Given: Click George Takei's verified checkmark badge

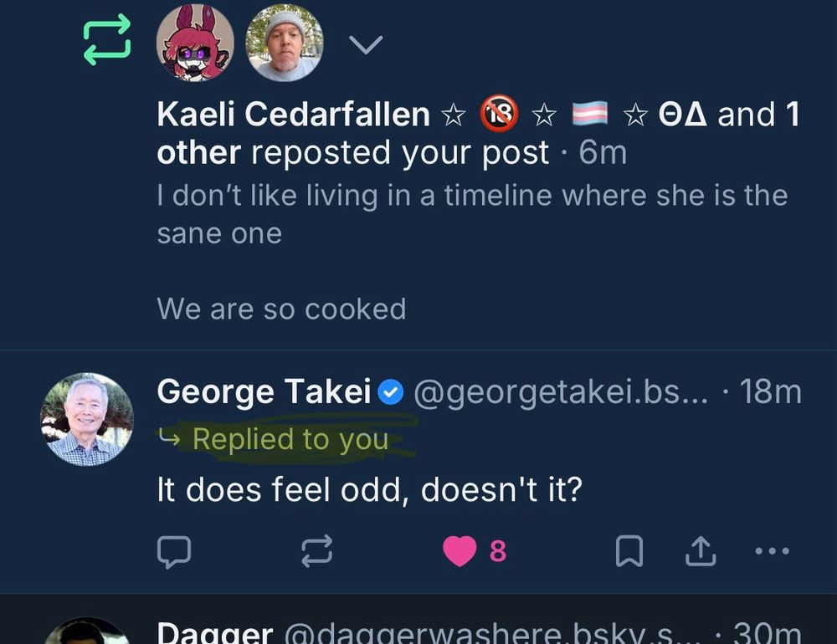Looking at the screenshot, I should pos(390,391).
